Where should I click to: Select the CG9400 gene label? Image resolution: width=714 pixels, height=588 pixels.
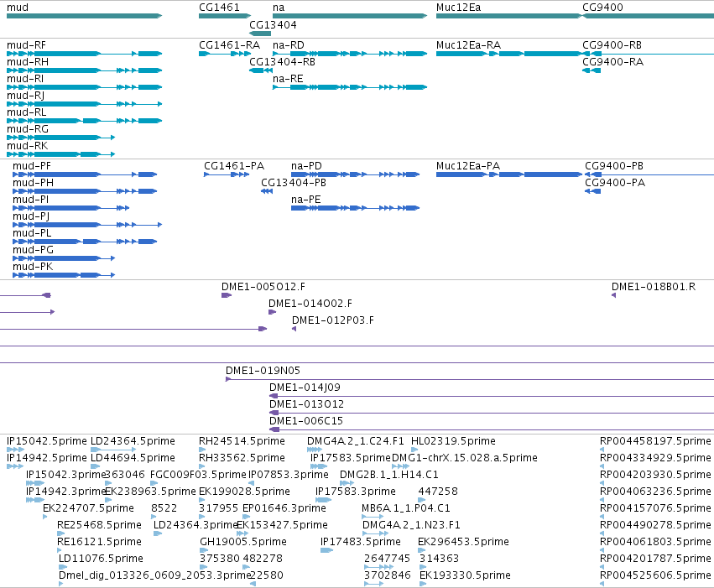coord(602,8)
